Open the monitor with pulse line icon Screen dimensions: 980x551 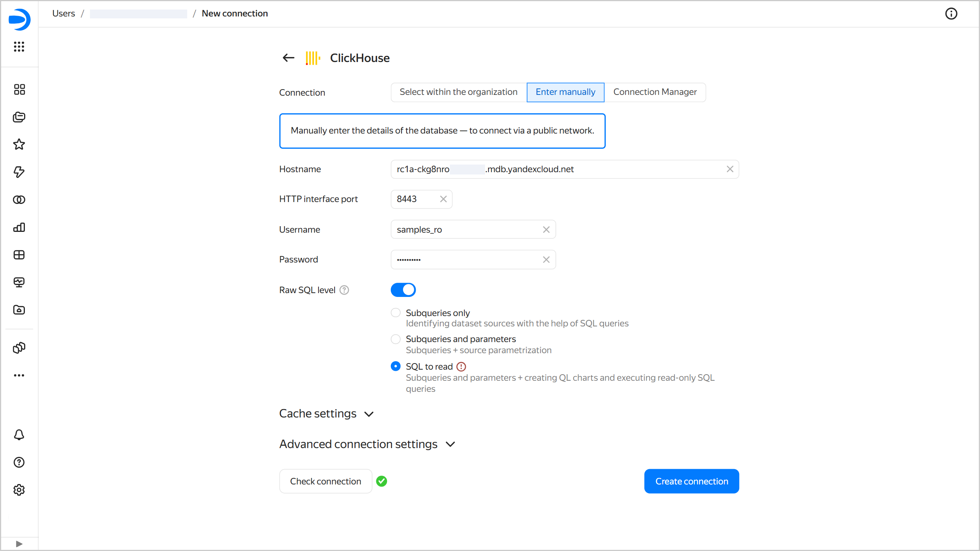pyautogui.click(x=19, y=282)
